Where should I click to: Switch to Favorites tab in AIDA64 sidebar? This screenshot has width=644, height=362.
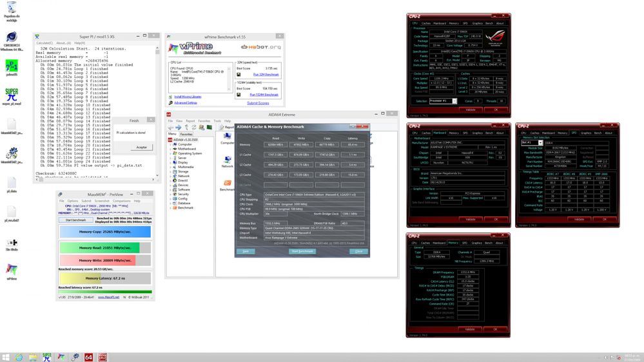pos(186,134)
